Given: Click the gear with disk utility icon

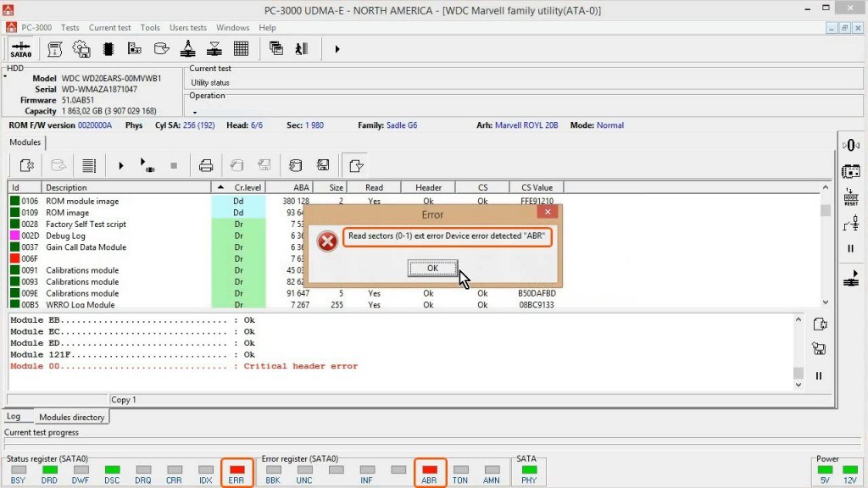Looking at the screenshot, I should pyautogui.click(x=81, y=49).
